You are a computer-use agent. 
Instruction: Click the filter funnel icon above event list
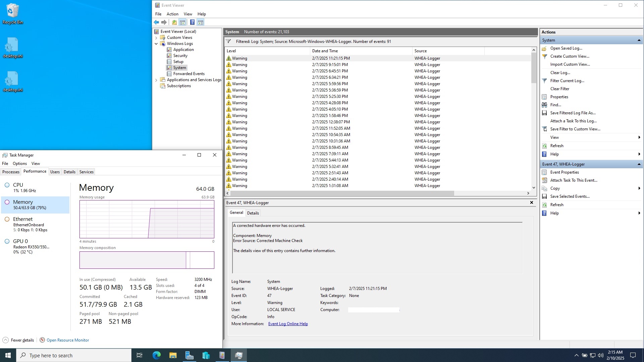pos(228,42)
